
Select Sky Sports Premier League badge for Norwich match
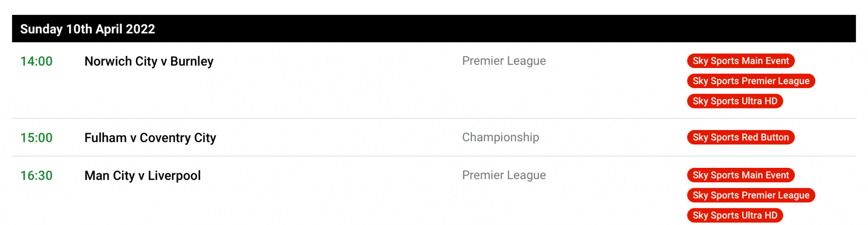coord(751,81)
